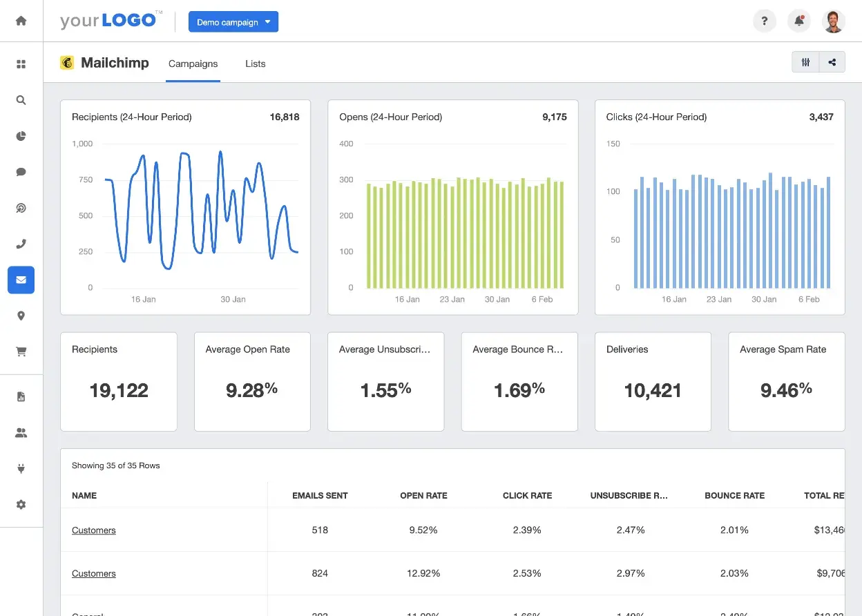Open the share icon in the header
This screenshot has height=616, width=862.
[832, 61]
